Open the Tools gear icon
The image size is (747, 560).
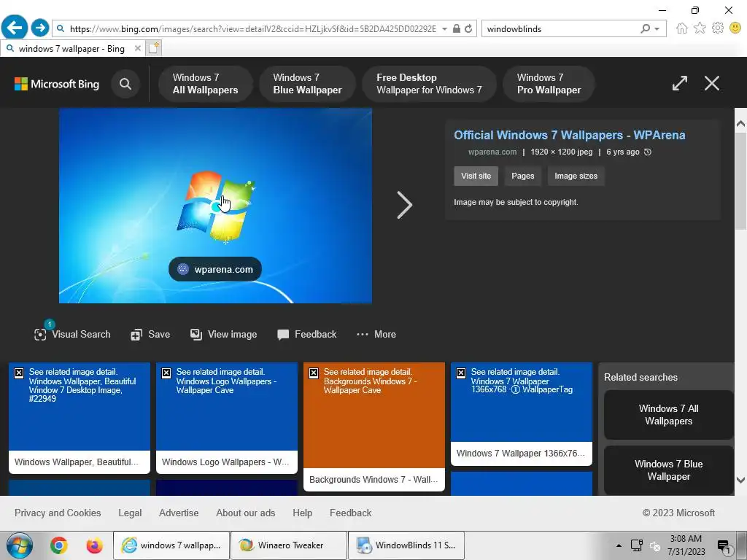718,28
